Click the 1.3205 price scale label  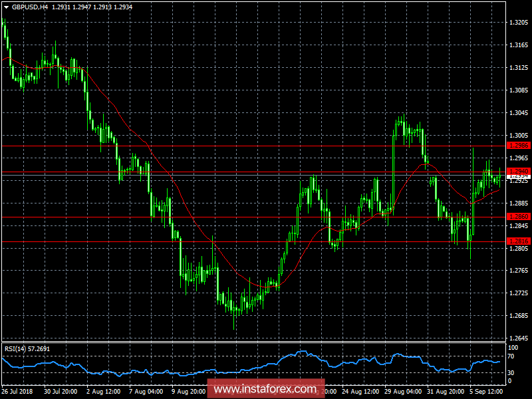pos(519,23)
